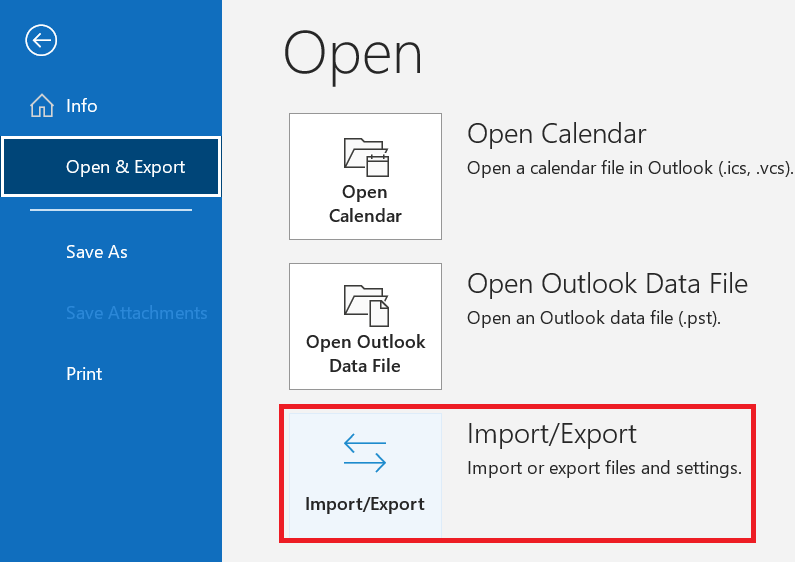
Task: Click the Import/Export heading text
Action: 552,434
